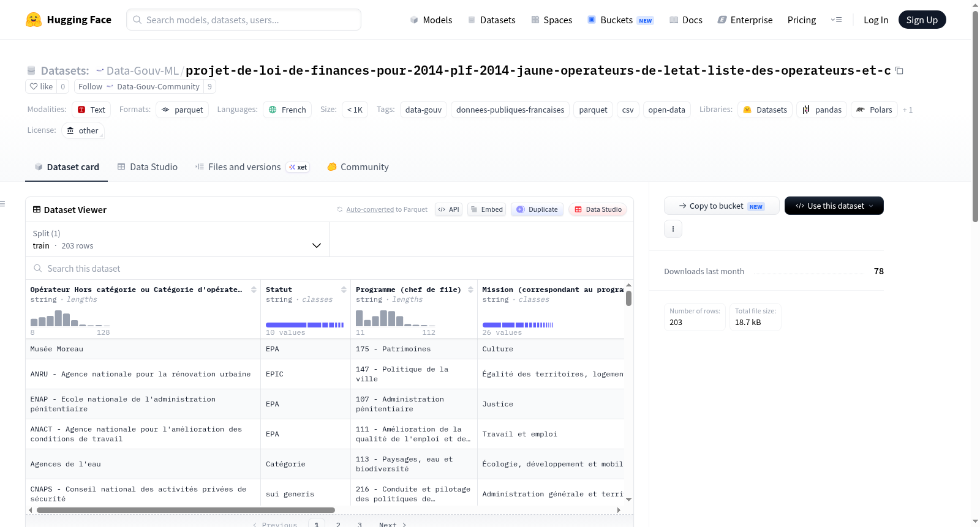Click Copy to bucket button

(722, 206)
